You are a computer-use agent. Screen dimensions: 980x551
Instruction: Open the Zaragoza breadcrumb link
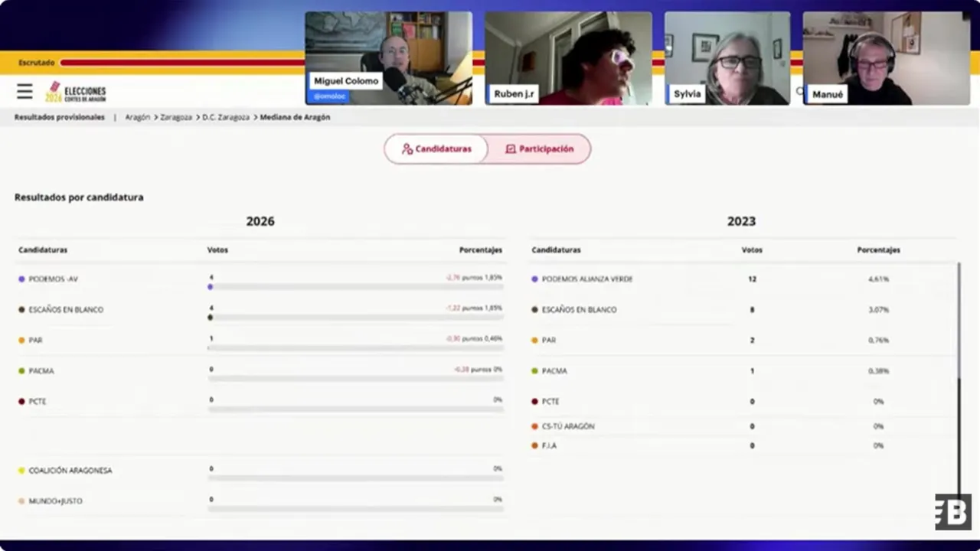click(176, 117)
